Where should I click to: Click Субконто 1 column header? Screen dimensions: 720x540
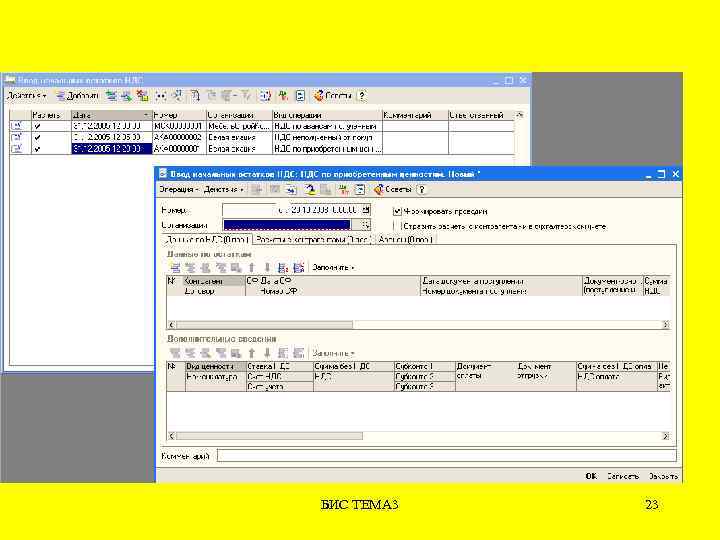pyautogui.click(x=425, y=366)
